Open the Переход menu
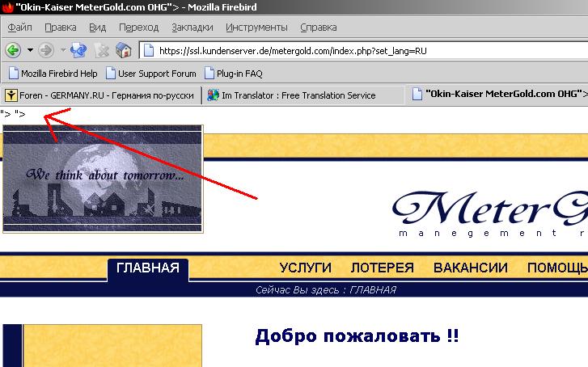Viewport: 588px width, 367px height. (x=139, y=27)
